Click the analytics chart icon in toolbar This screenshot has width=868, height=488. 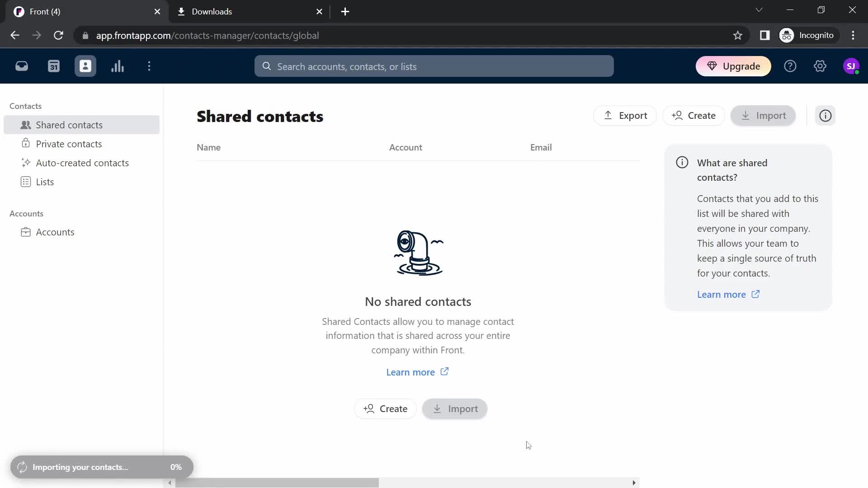pyautogui.click(x=118, y=66)
